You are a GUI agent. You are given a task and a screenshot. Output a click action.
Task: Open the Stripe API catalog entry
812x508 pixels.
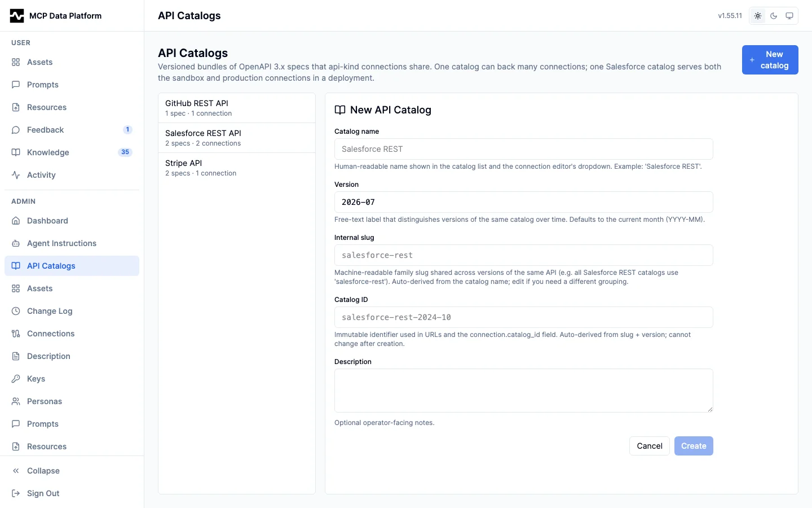237,168
